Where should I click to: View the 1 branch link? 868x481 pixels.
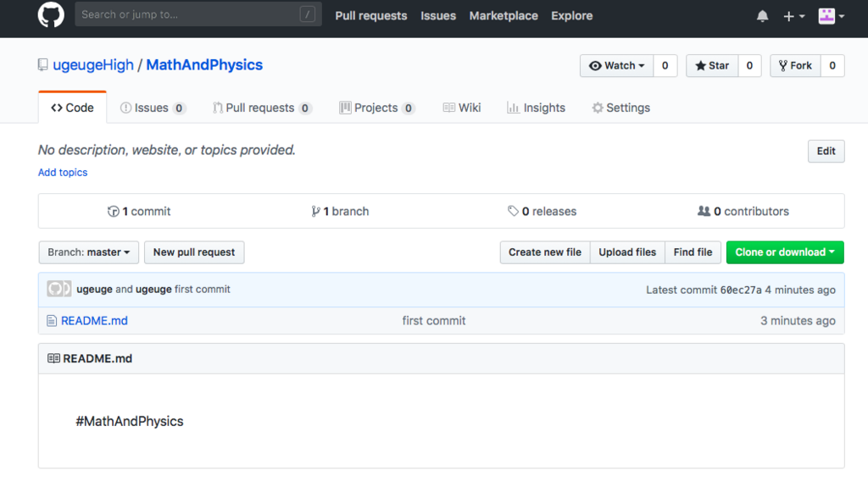pyautogui.click(x=340, y=211)
